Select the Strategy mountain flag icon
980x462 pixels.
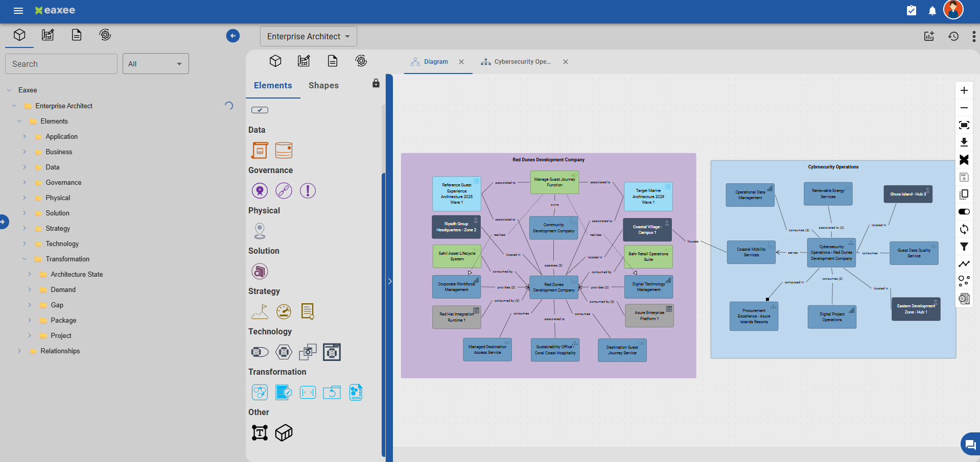tap(260, 311)
